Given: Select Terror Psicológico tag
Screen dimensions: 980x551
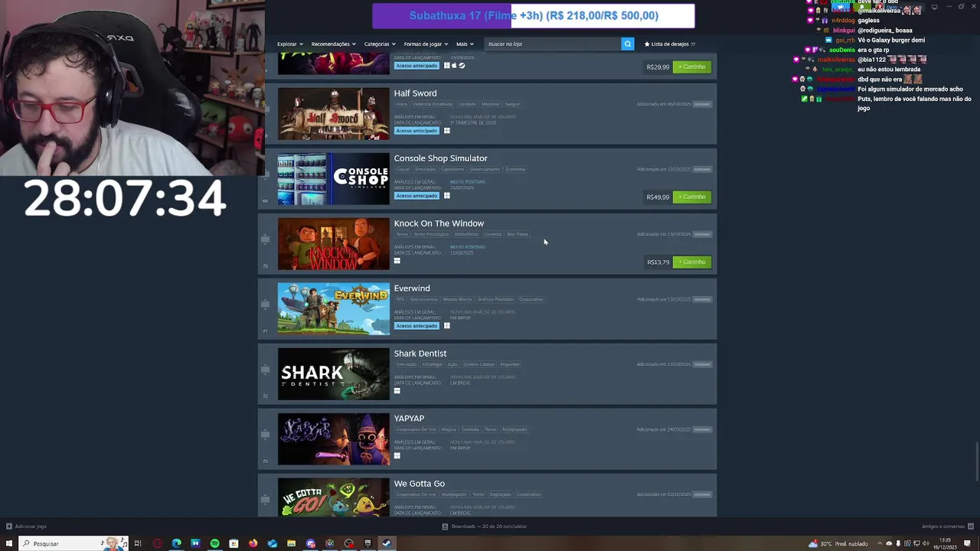Looking at the screenshot, I should coord(431,234).
